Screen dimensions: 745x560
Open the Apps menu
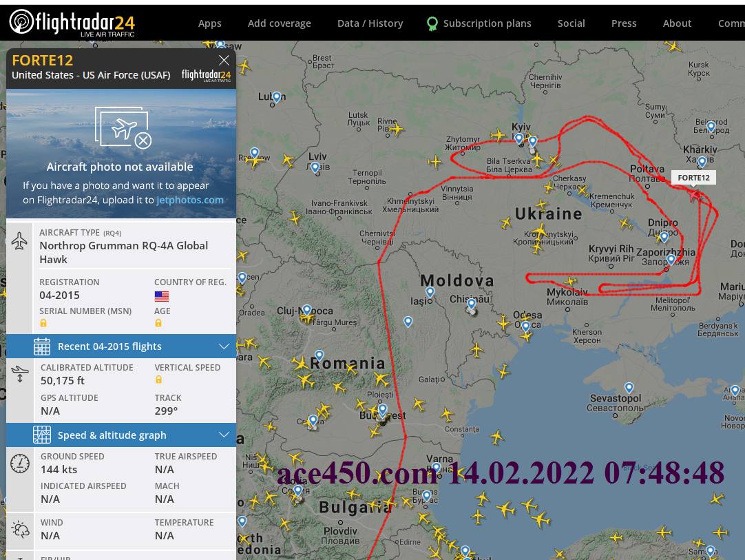pos(209,23)
